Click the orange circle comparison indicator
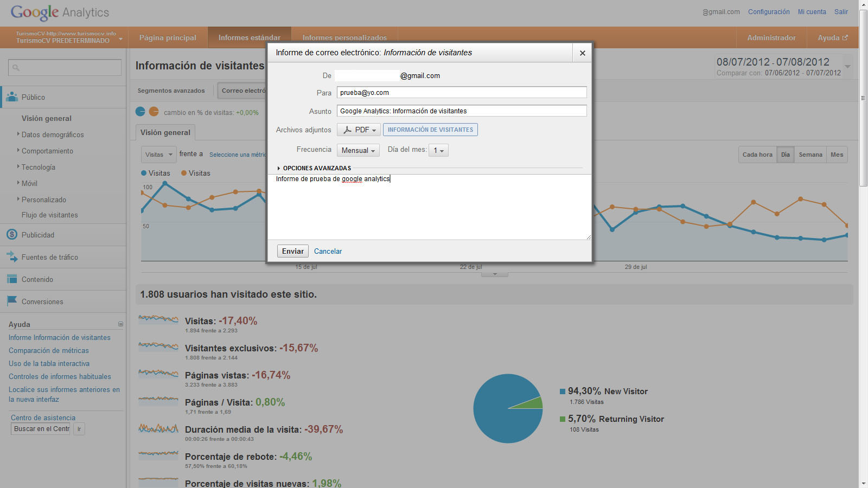The width and height of the screenshot is (868, 488). click(x=154, y=111)
